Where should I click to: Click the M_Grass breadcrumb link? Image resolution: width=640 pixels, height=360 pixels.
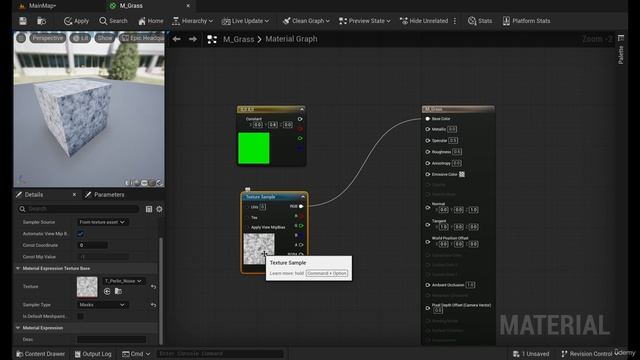238,39
